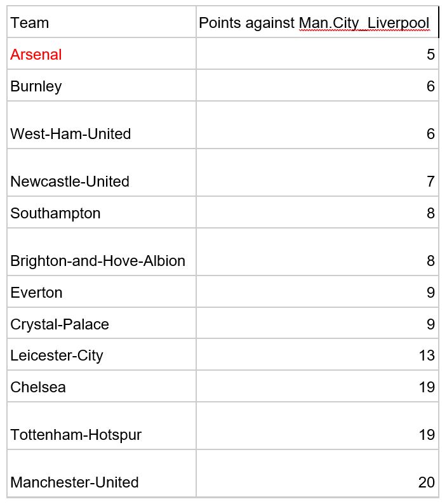Select the Brighton-and-Hove-Albion cell

click(102, 251)
